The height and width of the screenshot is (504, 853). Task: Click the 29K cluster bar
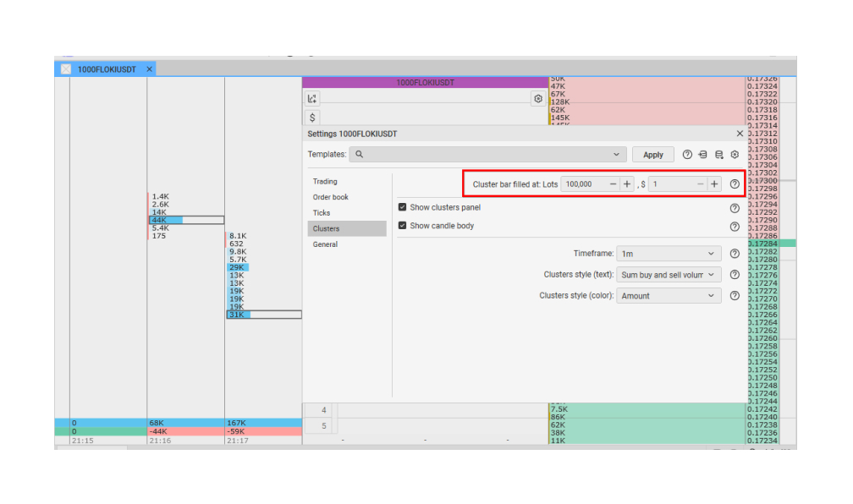point(238,267)
